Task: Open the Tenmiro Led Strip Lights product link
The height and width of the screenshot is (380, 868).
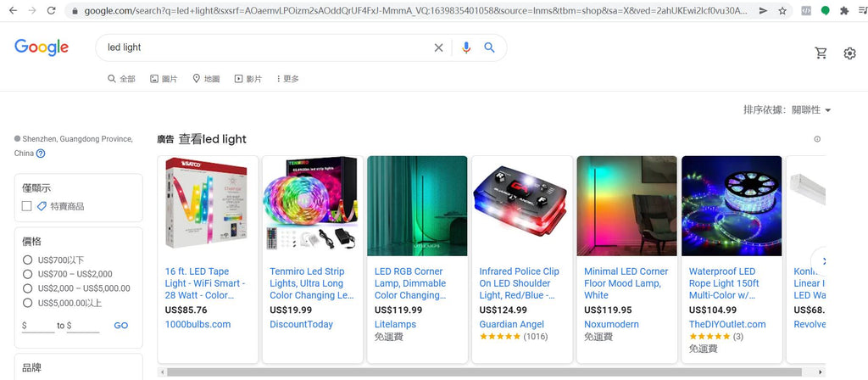Action: pos(311,283)
